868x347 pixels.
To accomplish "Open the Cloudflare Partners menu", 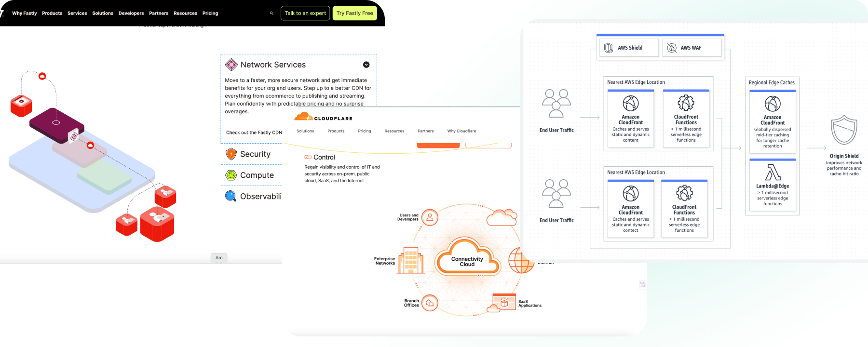I will pos(426,131).
